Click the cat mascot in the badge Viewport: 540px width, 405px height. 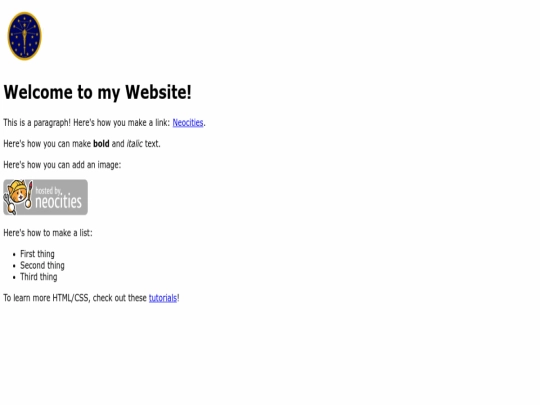tap(18, 197)
